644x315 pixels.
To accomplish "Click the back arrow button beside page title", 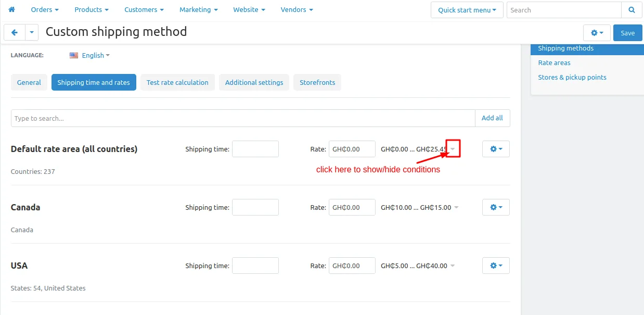I will [15, 32].
